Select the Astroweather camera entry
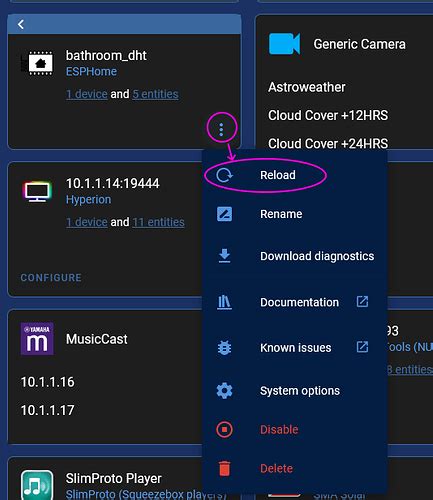 tap(307, 87)
